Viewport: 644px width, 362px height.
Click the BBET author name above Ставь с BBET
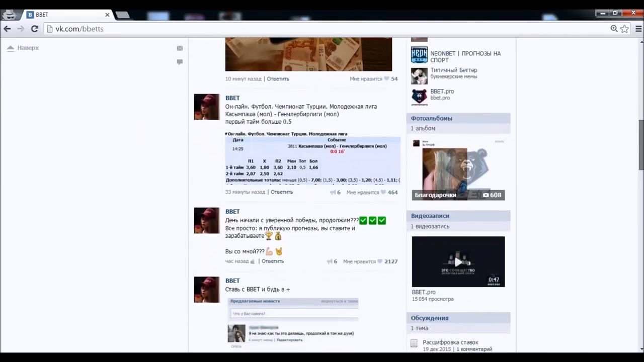coord(232,281)
